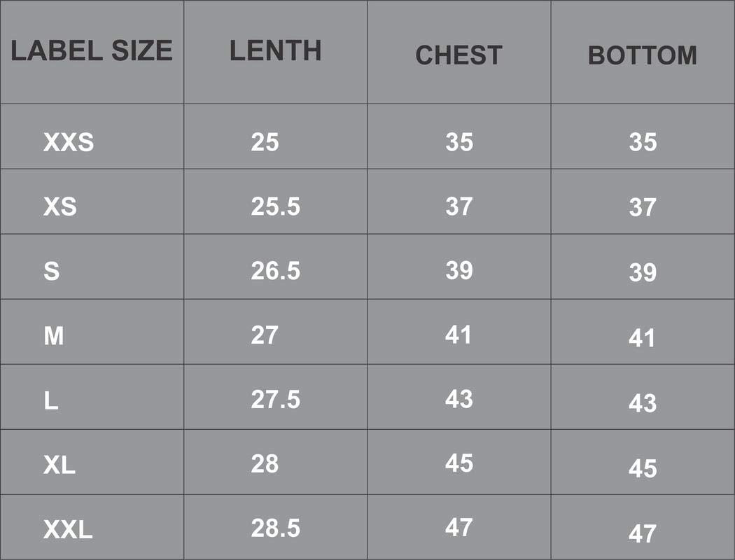Select the XL size label cell
Image resolution: width=735 pixels, height=560 pixels.
[x=59, y=465]
